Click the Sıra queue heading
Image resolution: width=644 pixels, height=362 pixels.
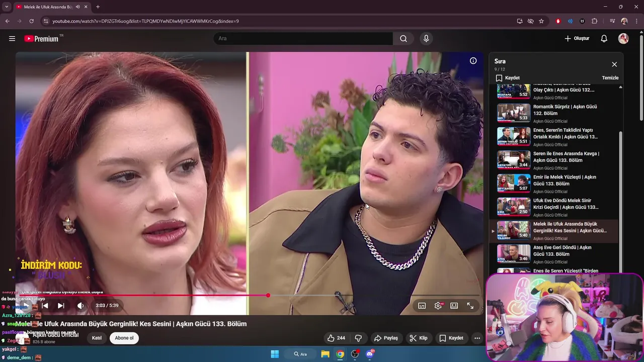click(500, 61)
